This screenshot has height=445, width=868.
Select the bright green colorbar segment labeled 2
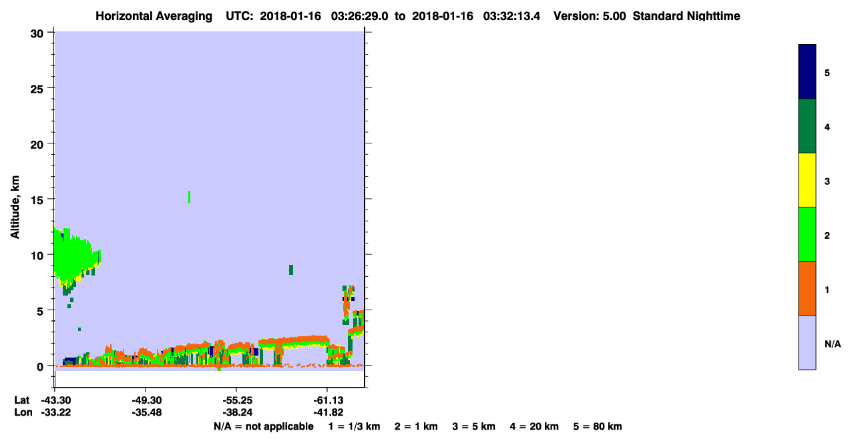tap(807, 234)
